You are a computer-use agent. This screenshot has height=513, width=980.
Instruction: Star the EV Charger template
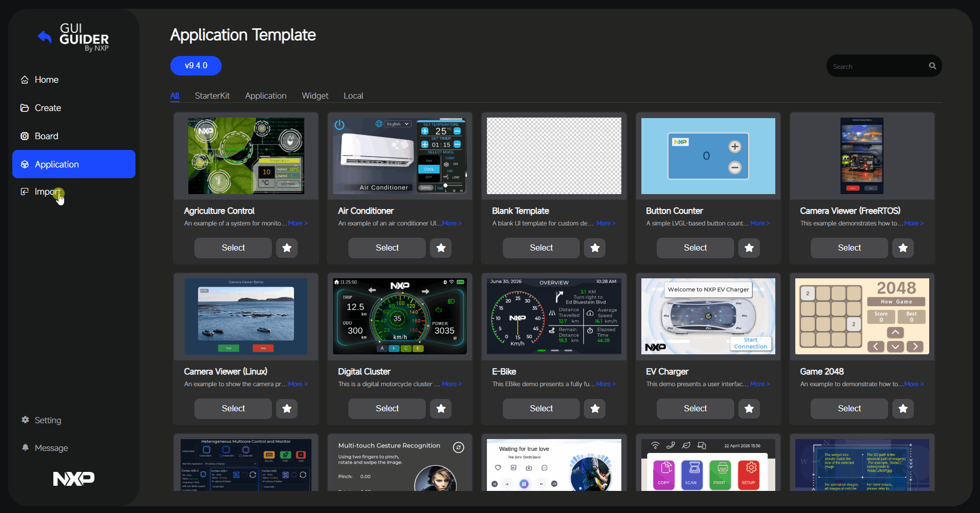point(749,409)
